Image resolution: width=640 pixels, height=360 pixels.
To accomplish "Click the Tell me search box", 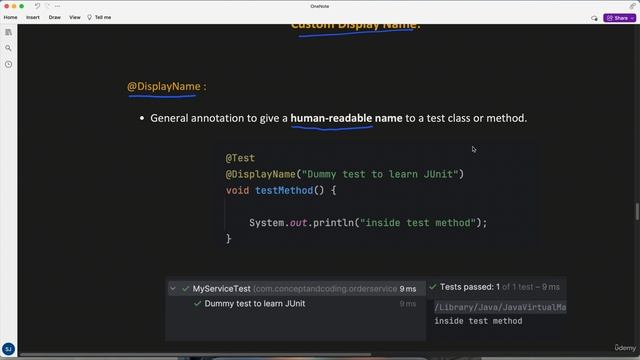I will [99, 18].
